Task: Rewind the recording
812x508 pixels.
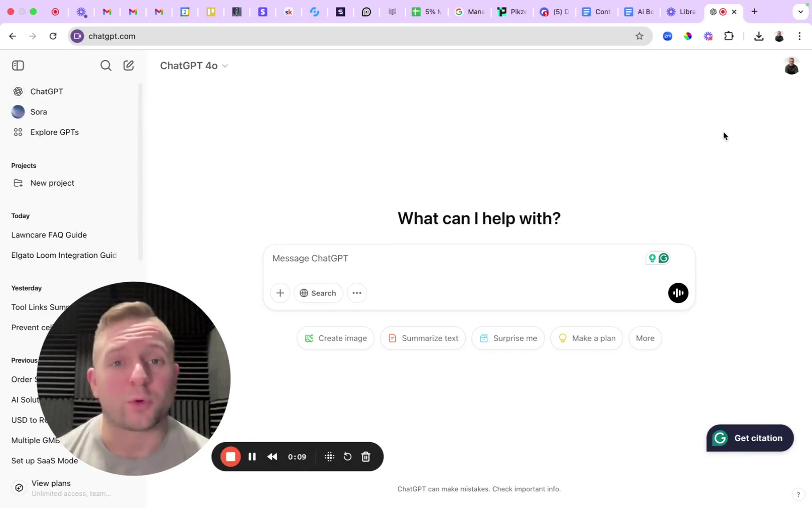Action: point(272,457)
